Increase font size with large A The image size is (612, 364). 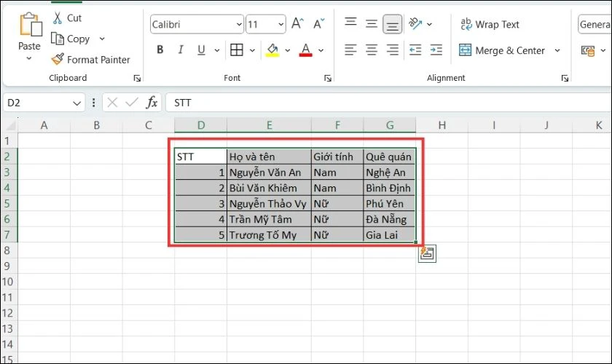(297, 24)
